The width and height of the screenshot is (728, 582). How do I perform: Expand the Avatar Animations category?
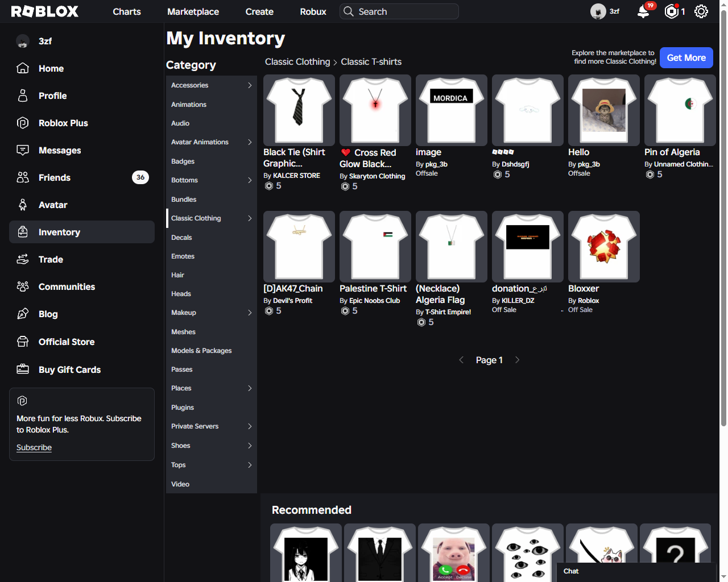pyautogui.click(x=250, y=142)
